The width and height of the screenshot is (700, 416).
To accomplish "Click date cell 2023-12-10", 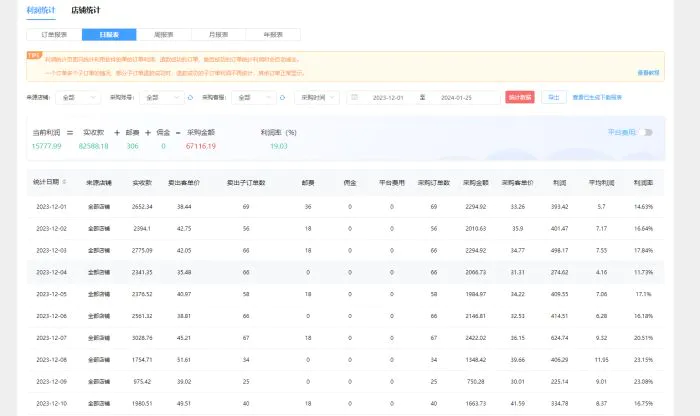I will (51, 404).
